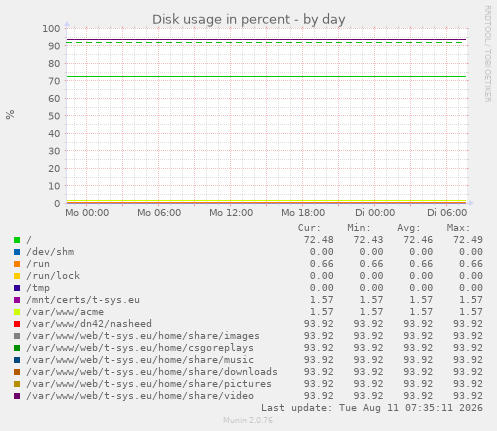Image resolution: width=497 pixels, height=431 pixels.
Task: Select the '/var/www/web/t-sys.eu/home/share/pictures' label
Action: 149,384
